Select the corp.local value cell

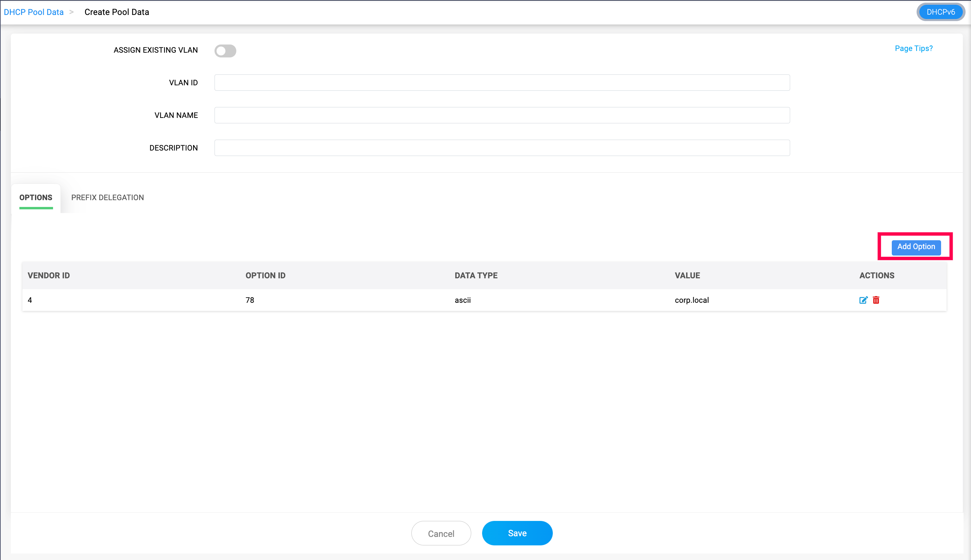coord(691,300)
